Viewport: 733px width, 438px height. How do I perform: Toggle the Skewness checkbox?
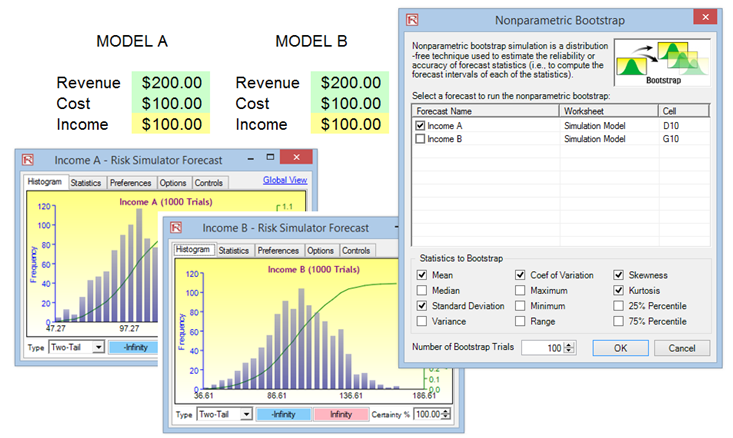point(618,275)
